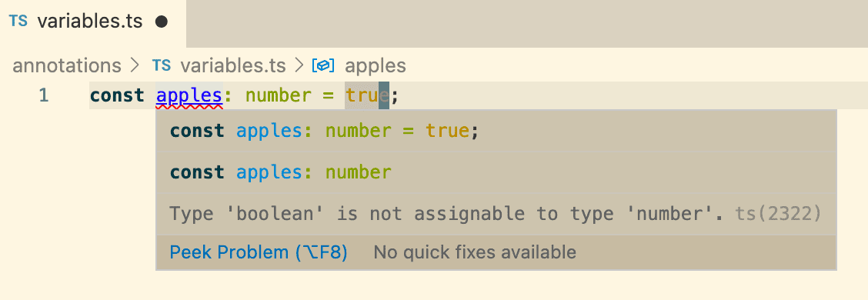Open the variables.ts breadcrumb item
This screenshot has width=868, height=300.
point(233,66)
